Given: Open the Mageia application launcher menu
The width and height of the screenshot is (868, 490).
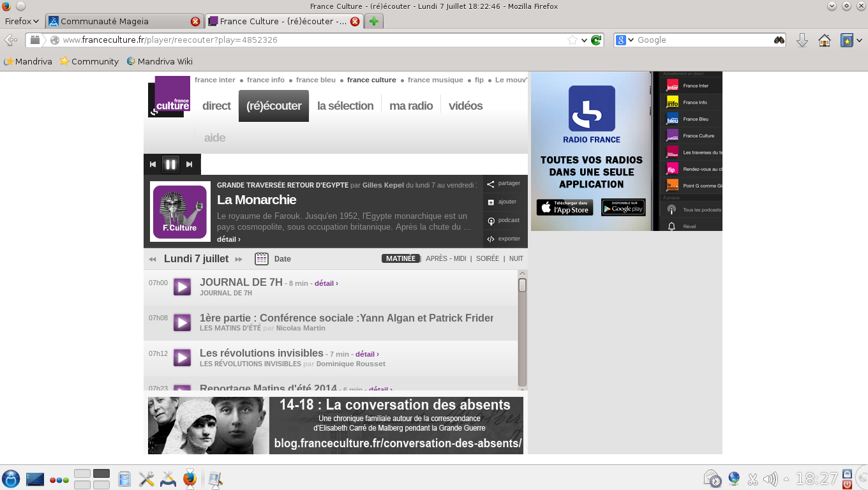Looking at the screenshot, I should (11, 479).
